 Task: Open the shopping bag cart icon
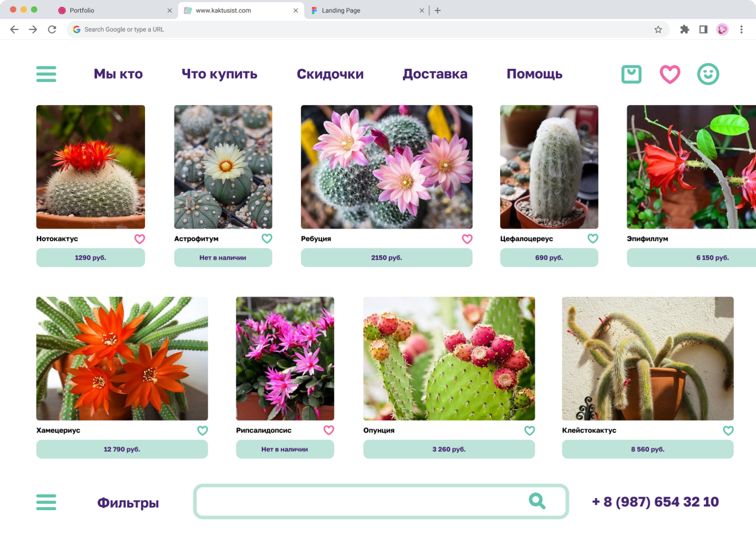tap(631, 74)
